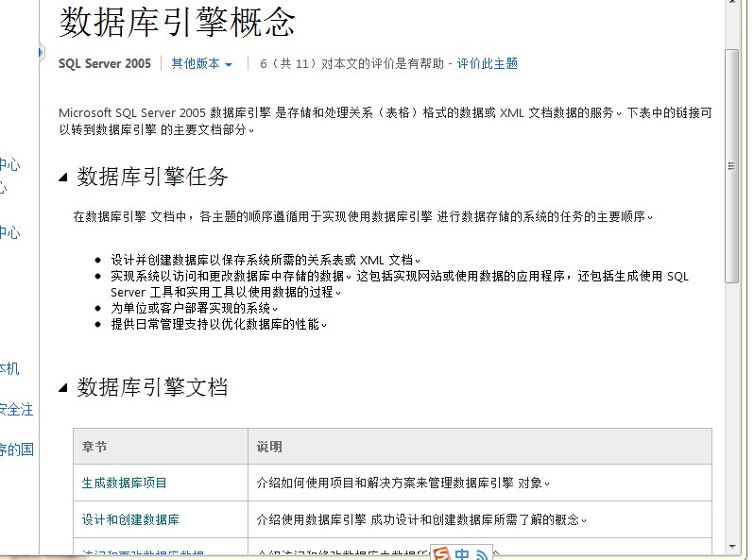
Task: Click the 章节 table column header
Action: coord(161,447)
